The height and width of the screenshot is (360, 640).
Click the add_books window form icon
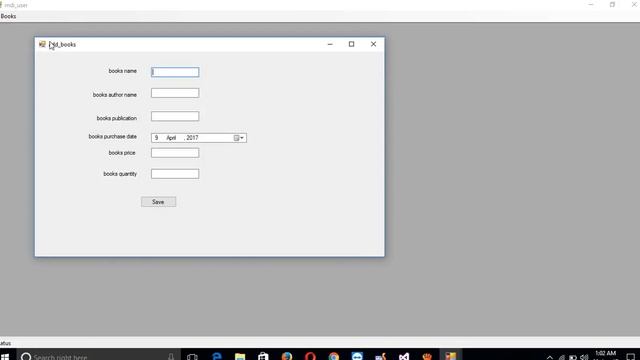(42, 44)
